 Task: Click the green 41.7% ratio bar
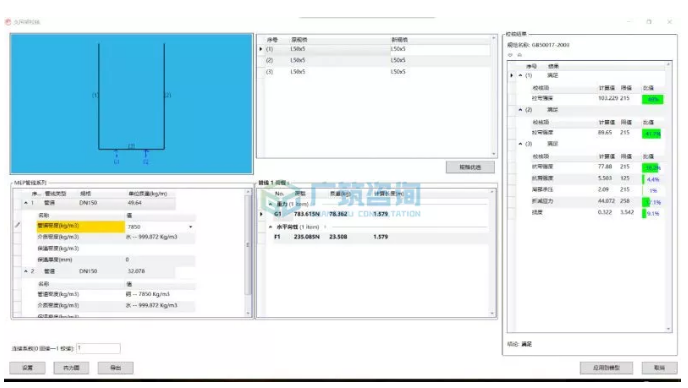tap(652, 134)
